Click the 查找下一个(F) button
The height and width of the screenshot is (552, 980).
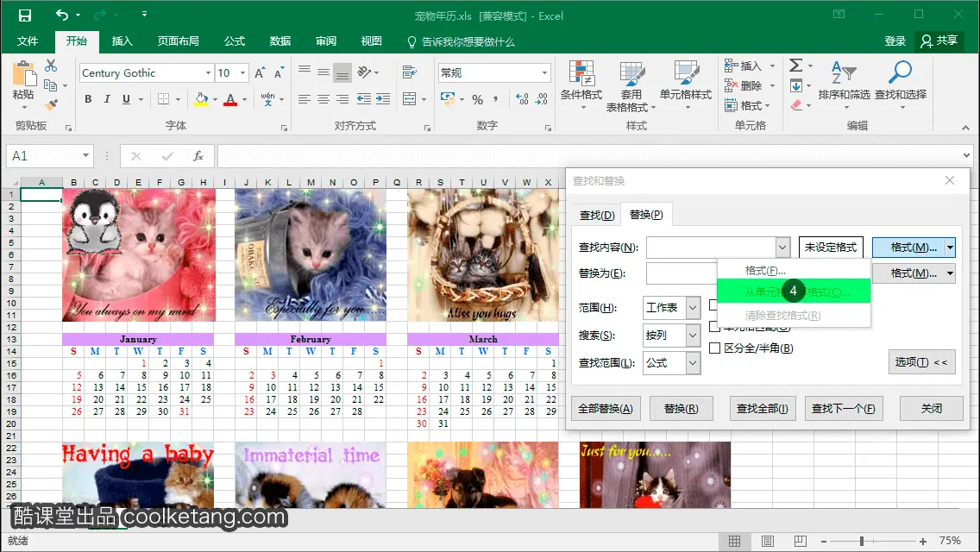tap(843, 408)
